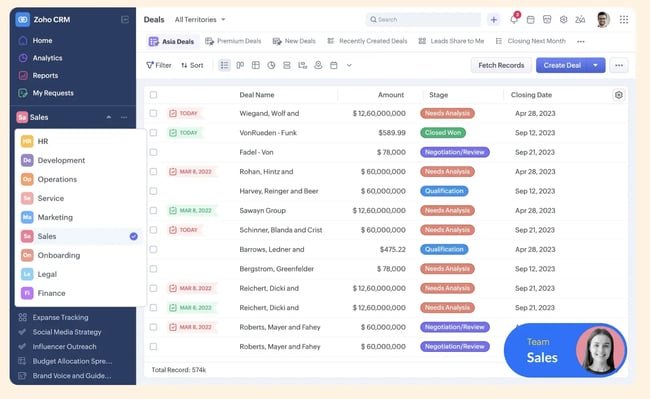650x399 pixels.
Task: Open the marketplace store icon
Action: click(x=547, y=19)
